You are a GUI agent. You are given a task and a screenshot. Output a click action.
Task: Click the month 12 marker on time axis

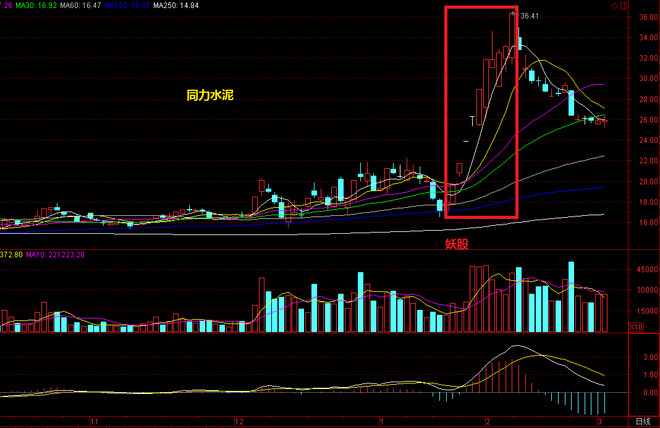tap(239, 421)
